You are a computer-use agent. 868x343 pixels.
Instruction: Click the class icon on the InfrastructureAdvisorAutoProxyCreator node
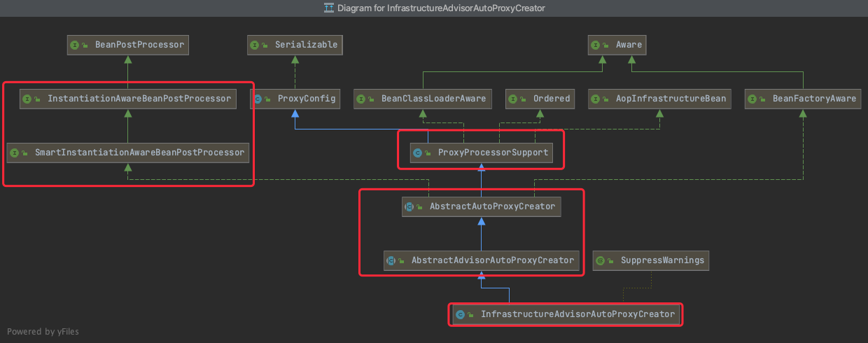pos(461,314)
